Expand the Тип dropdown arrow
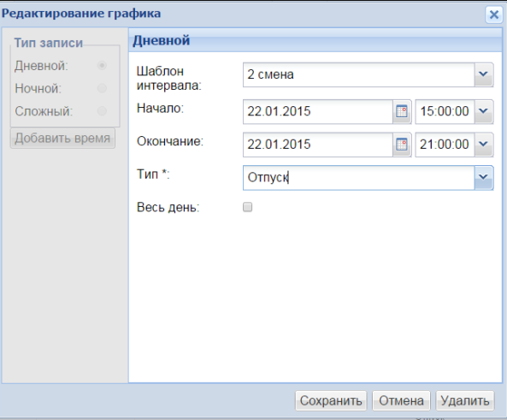 point(484,178)
